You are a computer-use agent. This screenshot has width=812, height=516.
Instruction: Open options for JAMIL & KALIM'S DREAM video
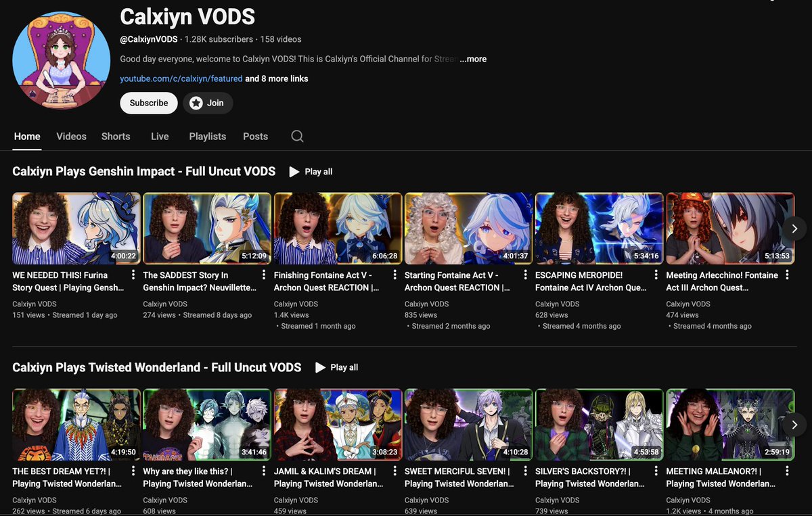pos(394,471)
